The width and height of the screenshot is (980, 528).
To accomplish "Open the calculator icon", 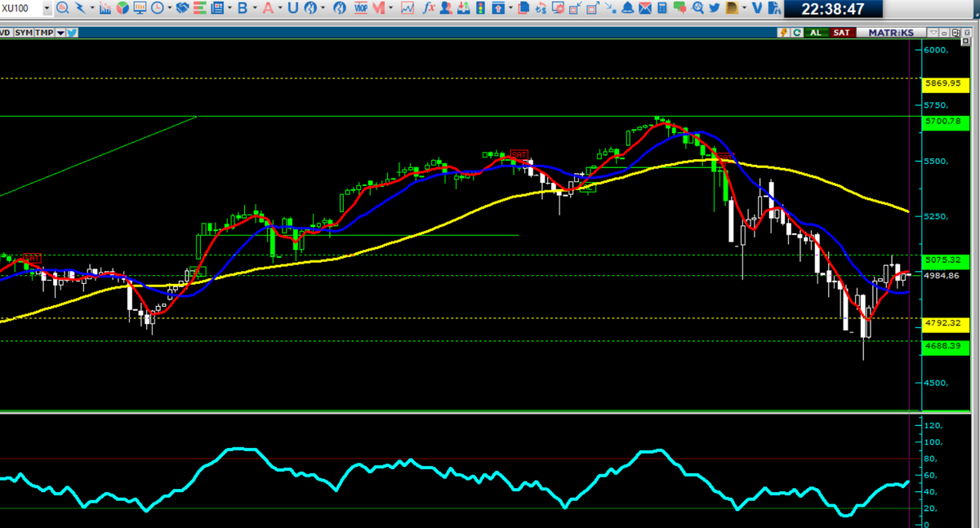I will coord(661,8).
